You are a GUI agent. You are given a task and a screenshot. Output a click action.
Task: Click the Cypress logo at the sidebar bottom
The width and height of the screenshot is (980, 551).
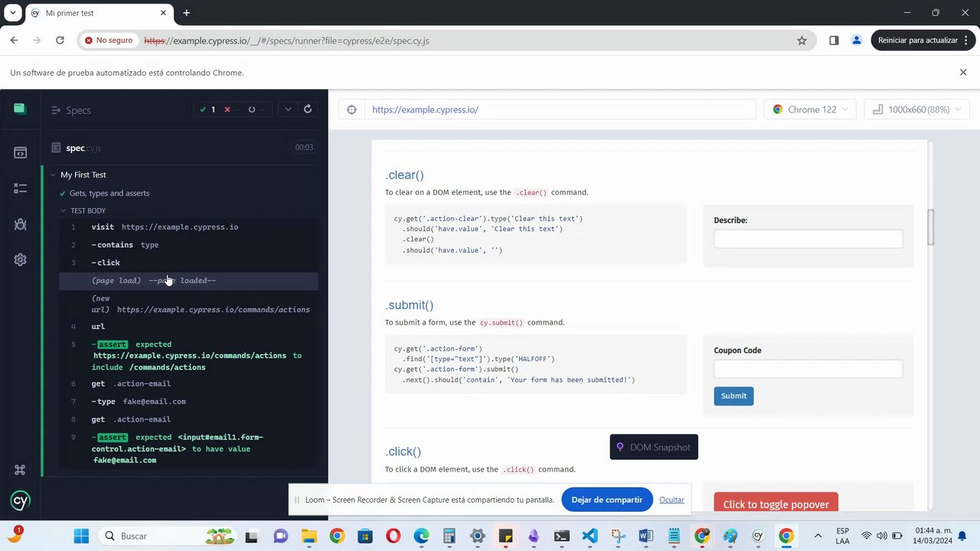[x=21, y=501]
